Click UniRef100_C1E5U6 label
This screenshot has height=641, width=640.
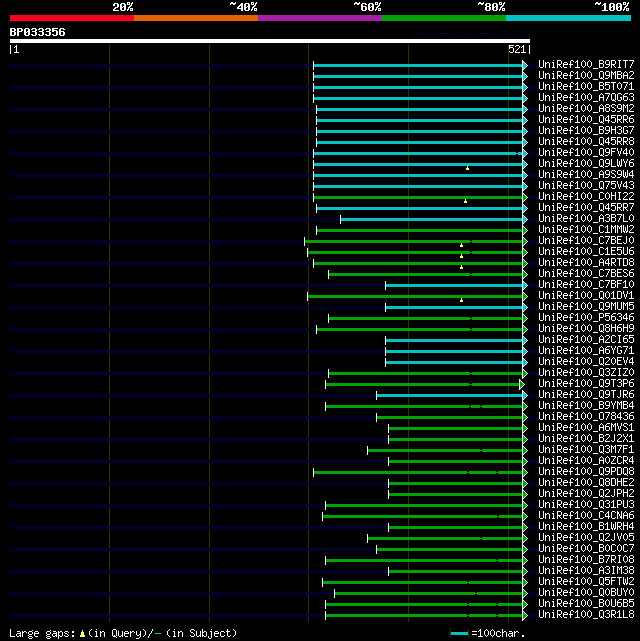tap(586, 251)
